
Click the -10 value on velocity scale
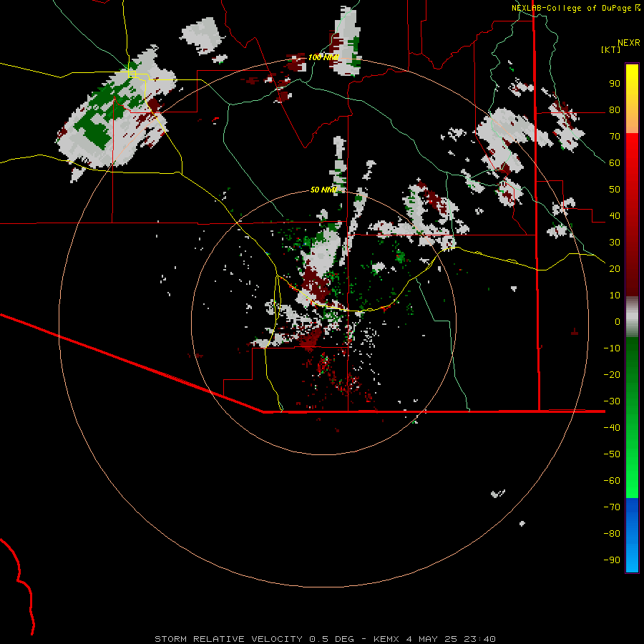(x=612, y=348)
